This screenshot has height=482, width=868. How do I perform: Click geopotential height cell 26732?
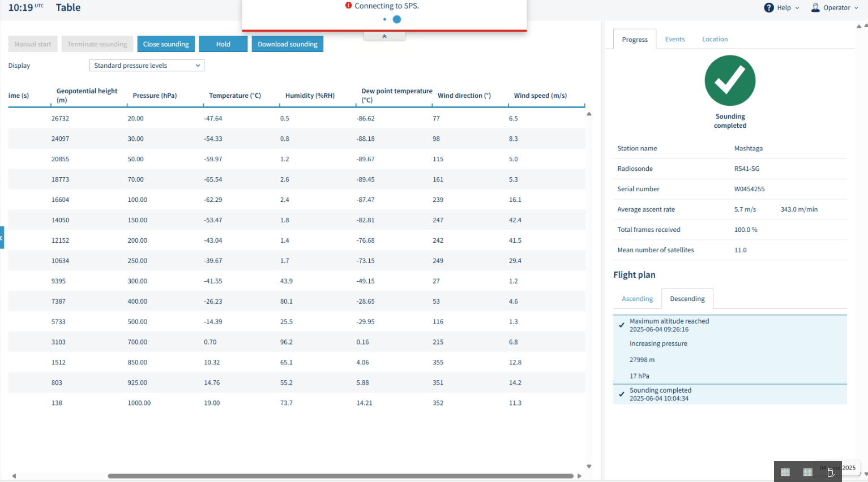click(x=60, y=119)
